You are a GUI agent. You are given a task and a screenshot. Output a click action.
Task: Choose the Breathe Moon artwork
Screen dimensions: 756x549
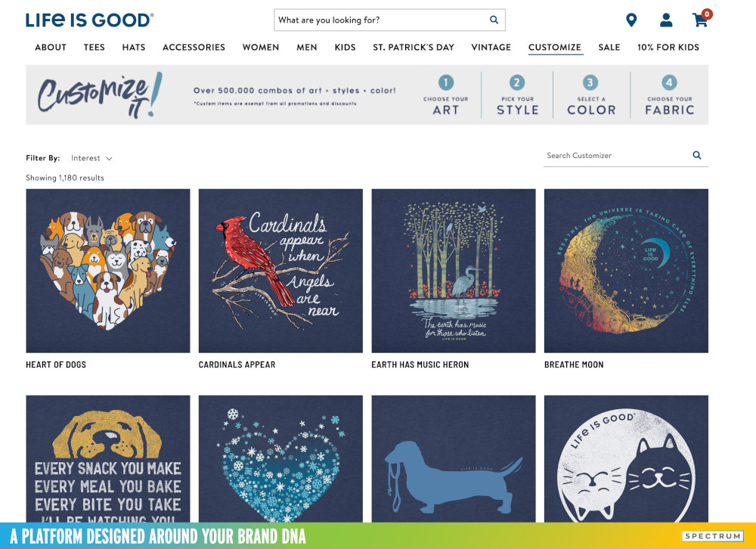pos(626,271)
